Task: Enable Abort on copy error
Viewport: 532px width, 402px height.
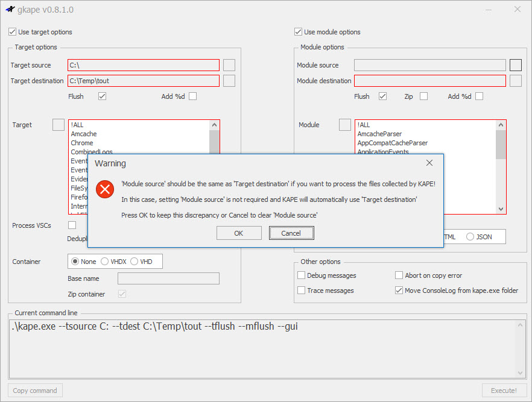Action: coord(399,275)
